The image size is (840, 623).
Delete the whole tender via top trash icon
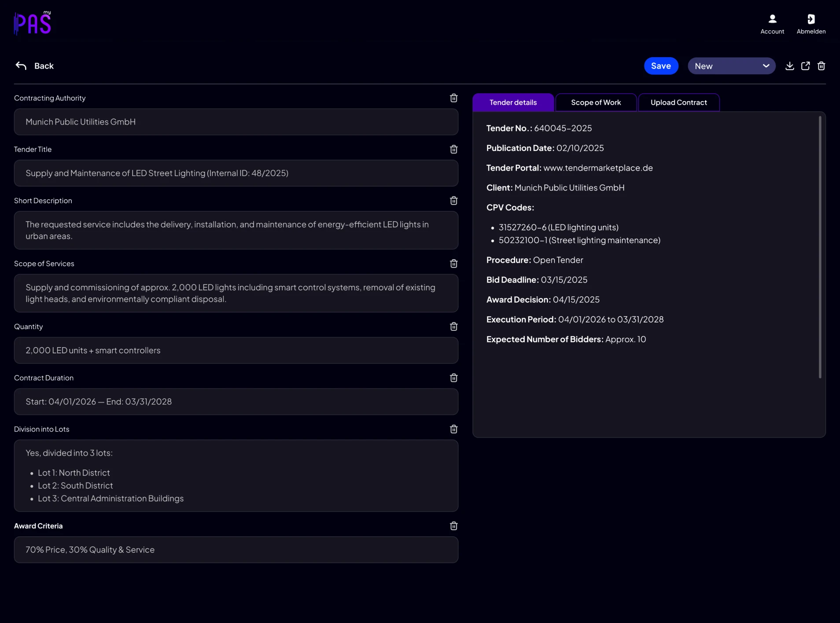(x=821, y=66)
